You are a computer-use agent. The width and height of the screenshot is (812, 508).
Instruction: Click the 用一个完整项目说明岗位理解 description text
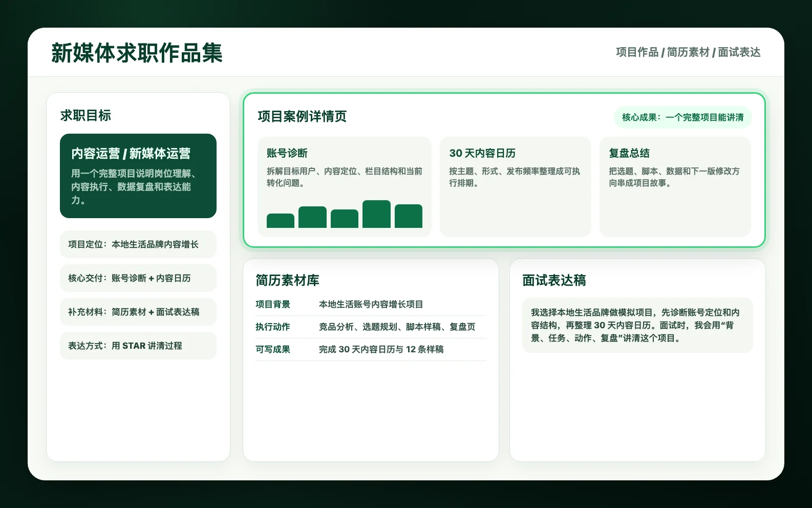tap(134, 187)
